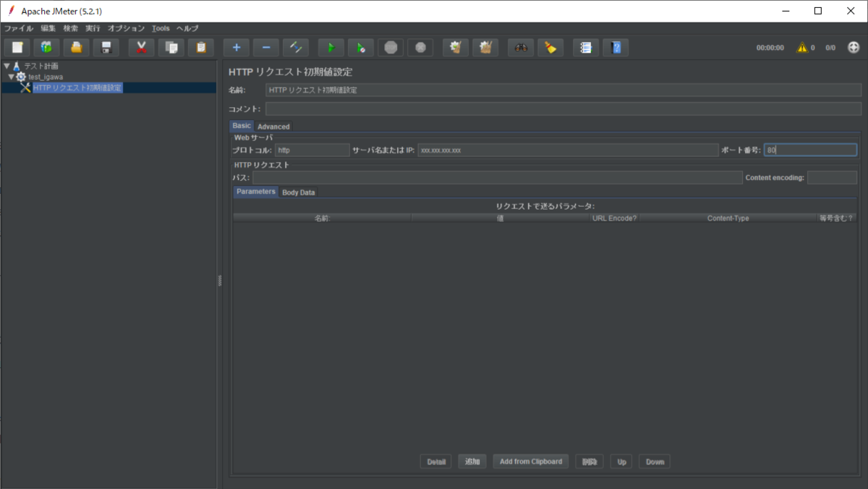Click the Add from Clipboard button

tap(531, 462)
